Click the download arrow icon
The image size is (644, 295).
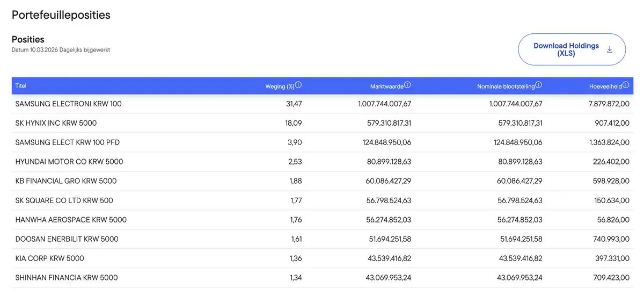(610, 49)
